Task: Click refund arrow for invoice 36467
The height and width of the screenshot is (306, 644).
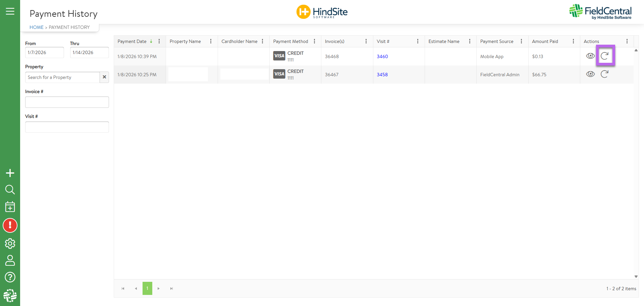Action: pos(604,74)
